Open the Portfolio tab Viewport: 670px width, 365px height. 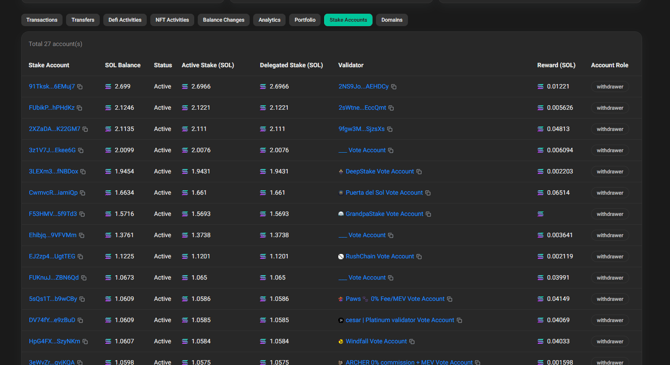point(305,20)
